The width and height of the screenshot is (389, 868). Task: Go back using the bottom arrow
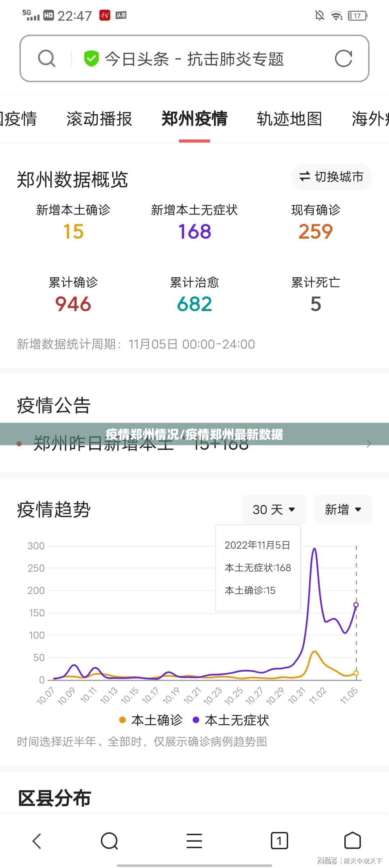(37, 841)
